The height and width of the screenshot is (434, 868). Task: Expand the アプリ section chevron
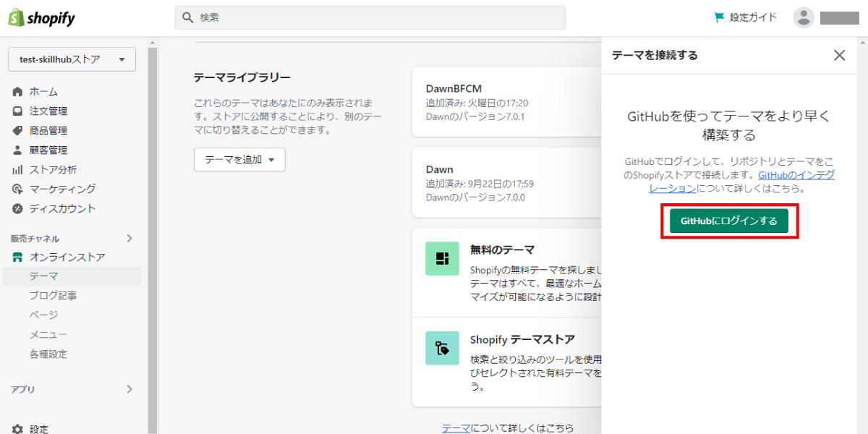pyautogui.click(x=129, y=389)
